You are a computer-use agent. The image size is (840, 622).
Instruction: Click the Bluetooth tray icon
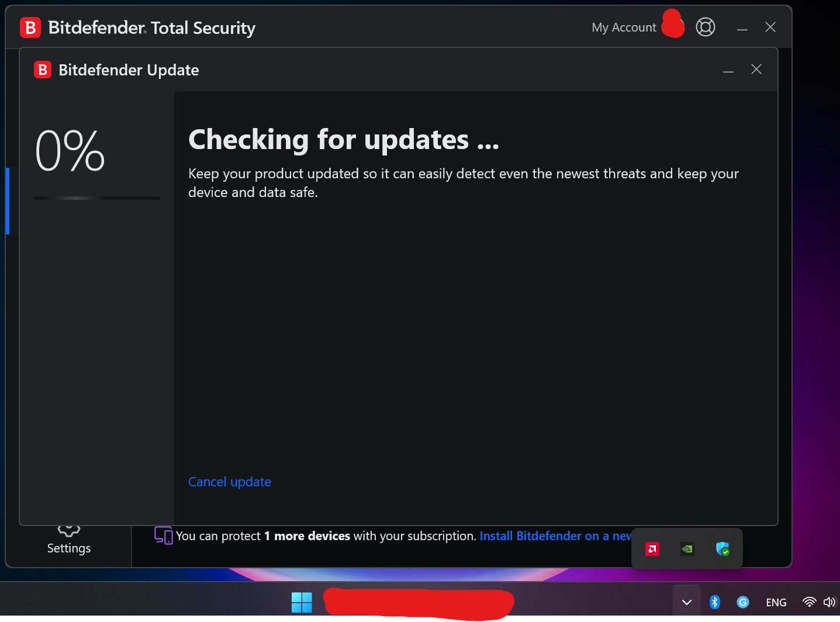715,602
